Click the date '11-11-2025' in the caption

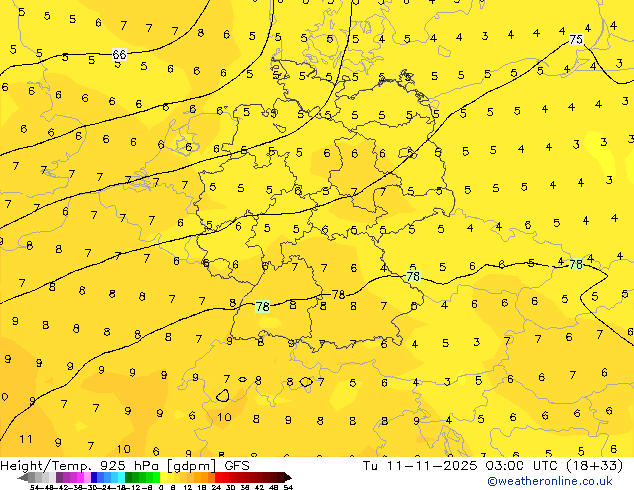click(x=432, y=466)
